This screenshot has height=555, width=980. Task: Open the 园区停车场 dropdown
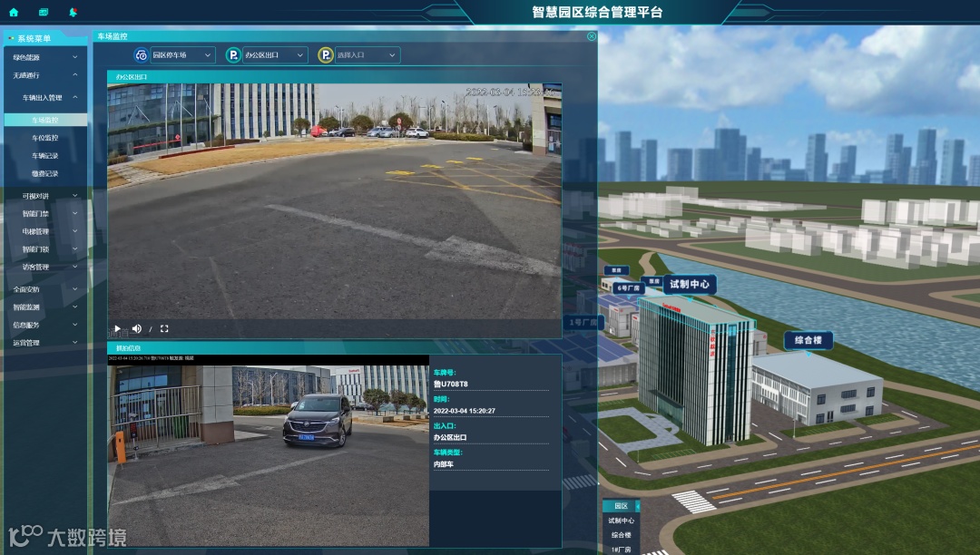click(182, 55)
